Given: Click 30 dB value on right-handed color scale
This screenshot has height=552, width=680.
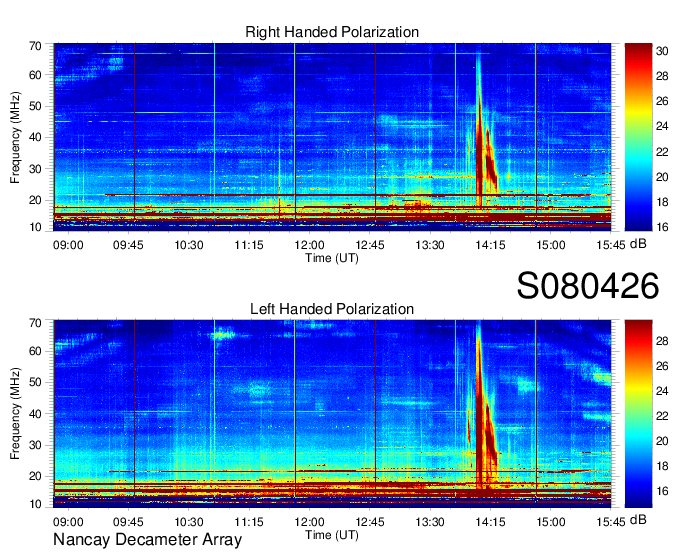Looking at the screenshot, I should (662, 51).
